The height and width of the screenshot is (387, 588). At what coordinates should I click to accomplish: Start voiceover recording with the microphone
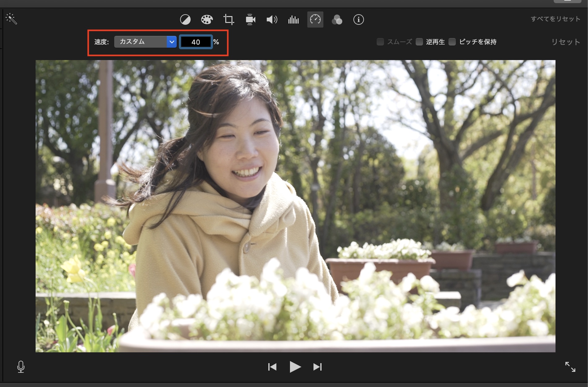[21, 367]
